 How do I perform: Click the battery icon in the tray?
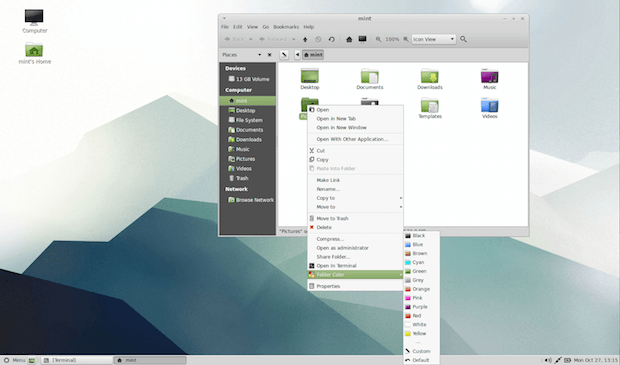(x=567, y=360)
